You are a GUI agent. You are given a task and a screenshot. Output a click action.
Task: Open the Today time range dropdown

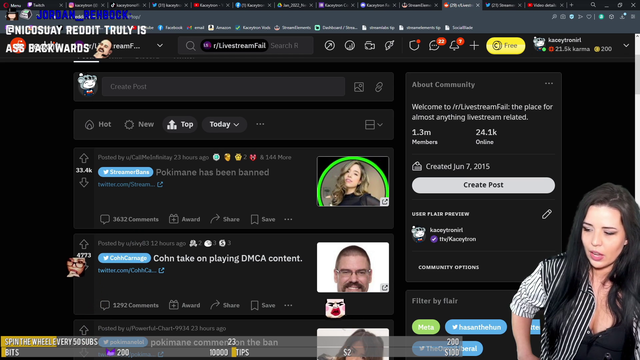pos(224,124)
